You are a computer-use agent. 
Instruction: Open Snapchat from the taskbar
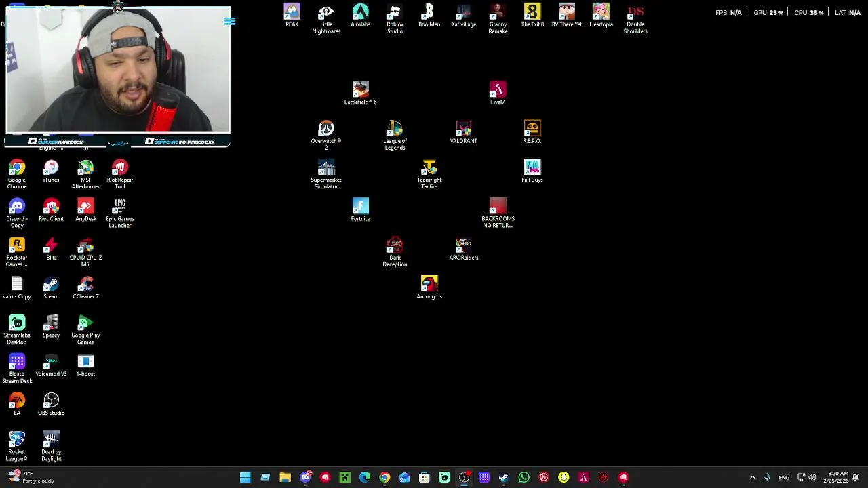click(564, 477)
